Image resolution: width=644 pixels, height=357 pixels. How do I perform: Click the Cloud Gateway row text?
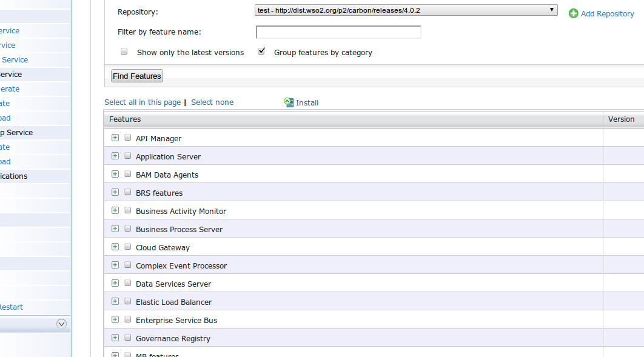click(163, 247)
